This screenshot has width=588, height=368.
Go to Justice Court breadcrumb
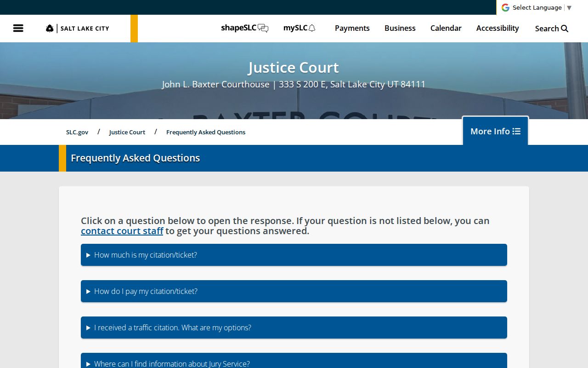(127, 132)
